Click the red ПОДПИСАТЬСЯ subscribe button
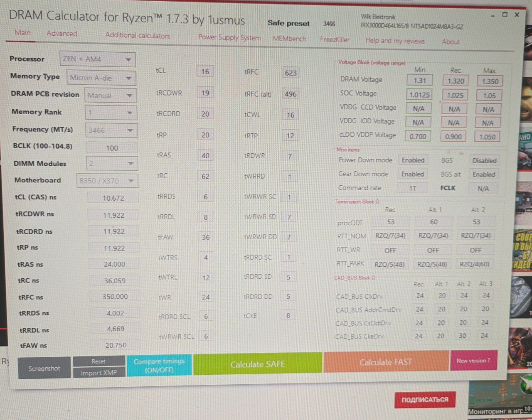 pos(425,400)
